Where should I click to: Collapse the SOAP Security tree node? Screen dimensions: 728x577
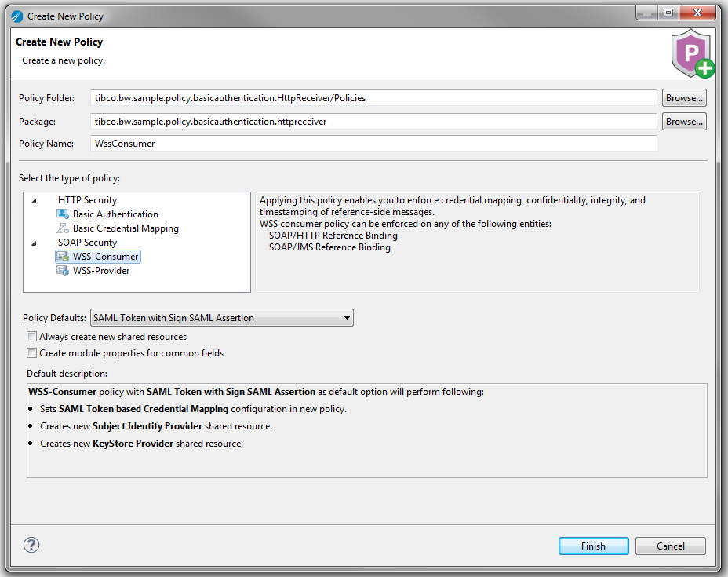pyautogui.click(x=35, y=243)
